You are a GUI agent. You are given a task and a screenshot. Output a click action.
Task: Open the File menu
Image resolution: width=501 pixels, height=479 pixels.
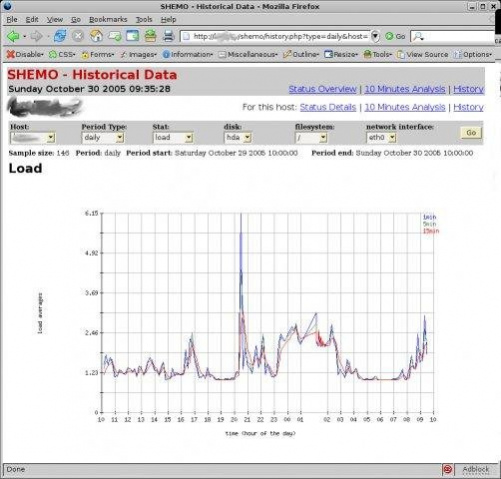tap(12, 19)
